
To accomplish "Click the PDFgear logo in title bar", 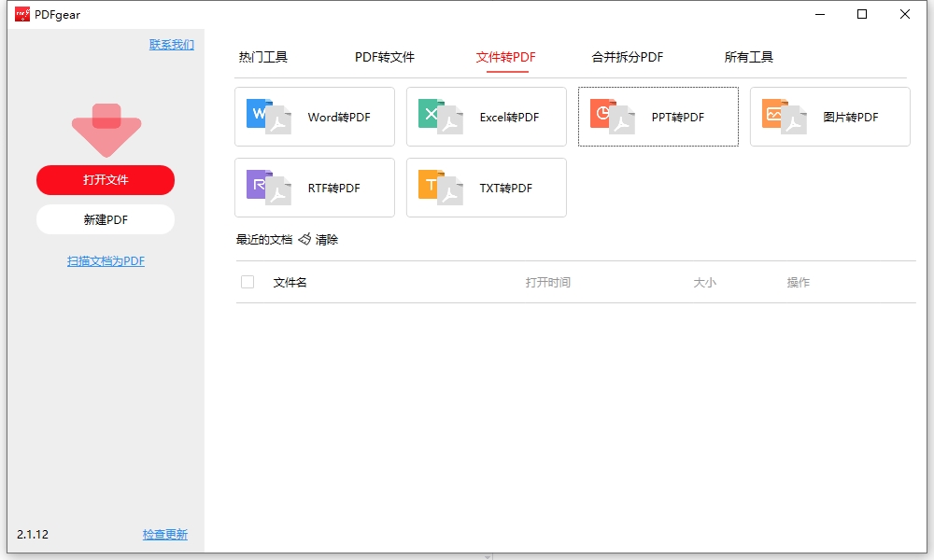I will coord(22,14).
